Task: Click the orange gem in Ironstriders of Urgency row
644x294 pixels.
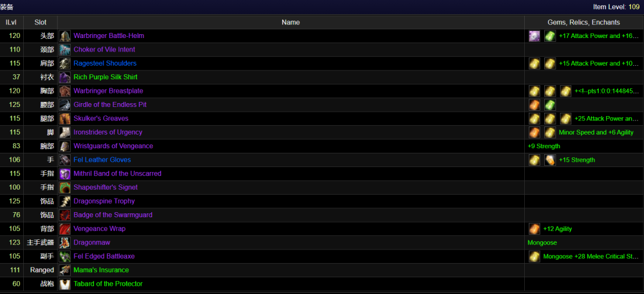Action: click(x=535, y=132)
